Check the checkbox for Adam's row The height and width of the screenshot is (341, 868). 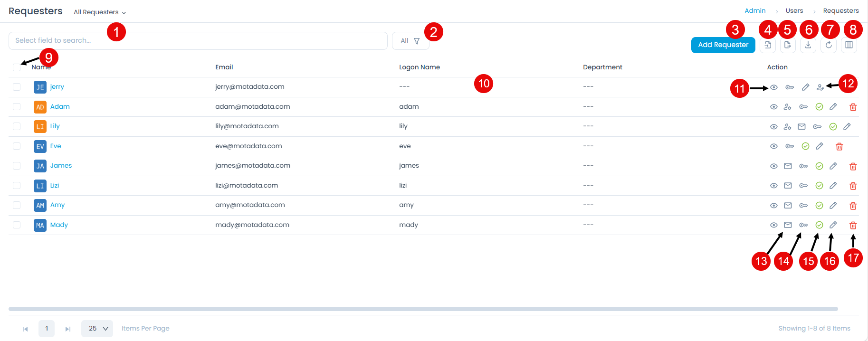[17, 107]
